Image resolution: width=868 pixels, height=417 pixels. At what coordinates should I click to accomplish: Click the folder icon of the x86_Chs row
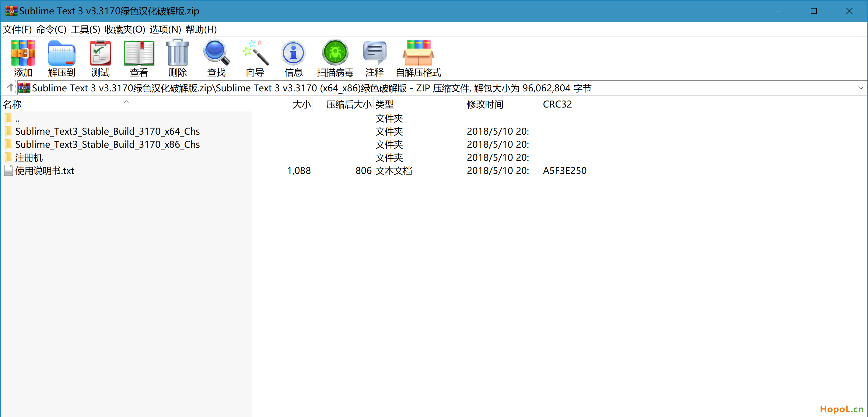click(9, 144)
